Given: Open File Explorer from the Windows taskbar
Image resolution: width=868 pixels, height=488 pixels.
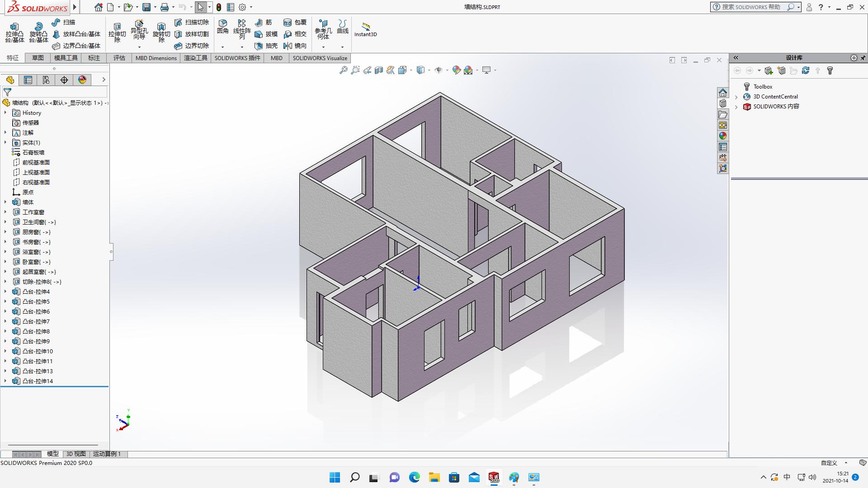Looking at the screenshot, I should [x=434, y=477].
